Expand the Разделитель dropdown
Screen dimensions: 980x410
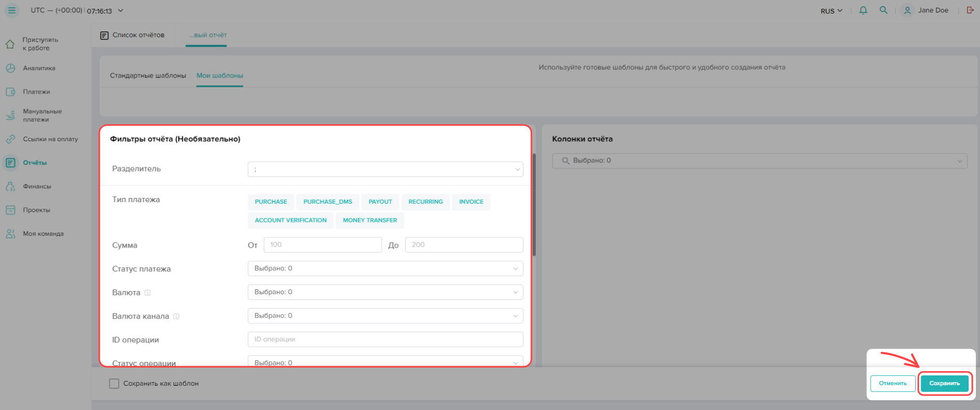click(385, 169)
